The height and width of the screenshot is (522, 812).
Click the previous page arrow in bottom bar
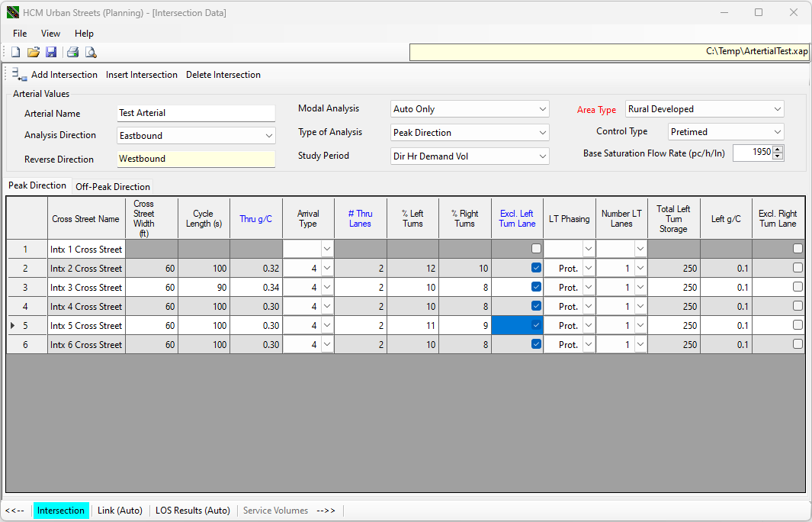click(x=14, y=511)
